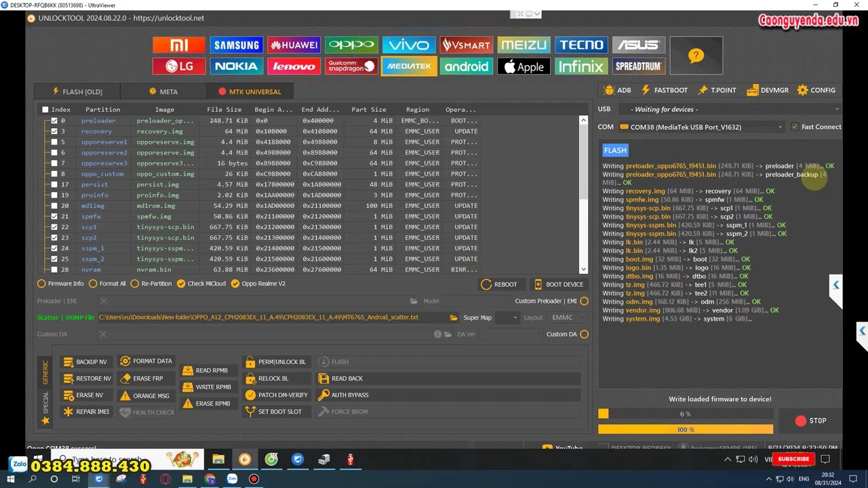Select the Vsmart brand icon
The width and height of the screenshot is (868, 488).
[x=466, y=45]
